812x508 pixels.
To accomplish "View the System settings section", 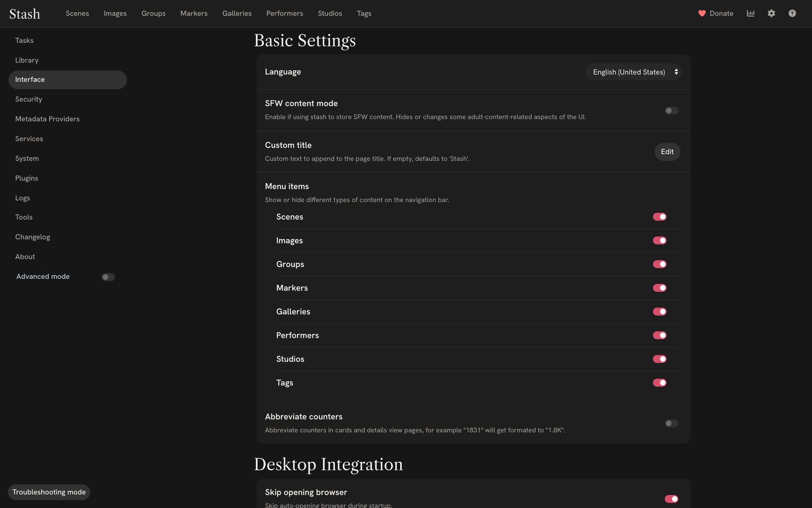I will pyautogui.click(x=68, y=159).
